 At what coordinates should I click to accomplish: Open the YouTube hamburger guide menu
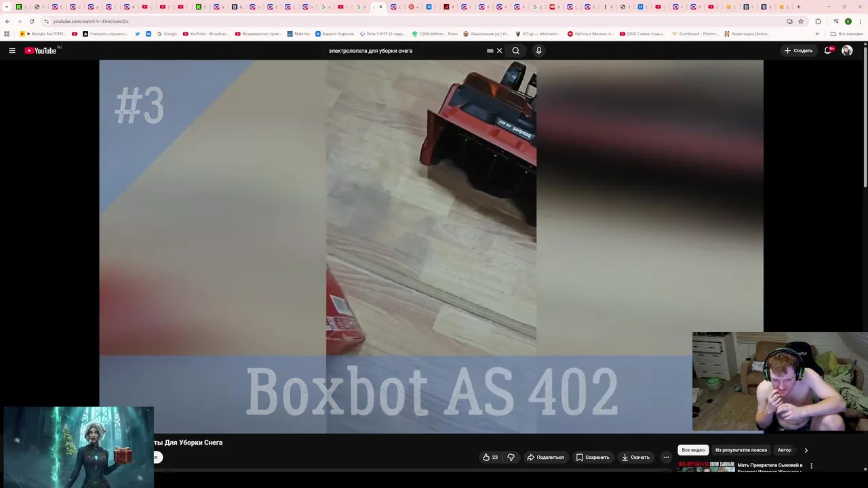pyautogui.click(x=12, y=51)
